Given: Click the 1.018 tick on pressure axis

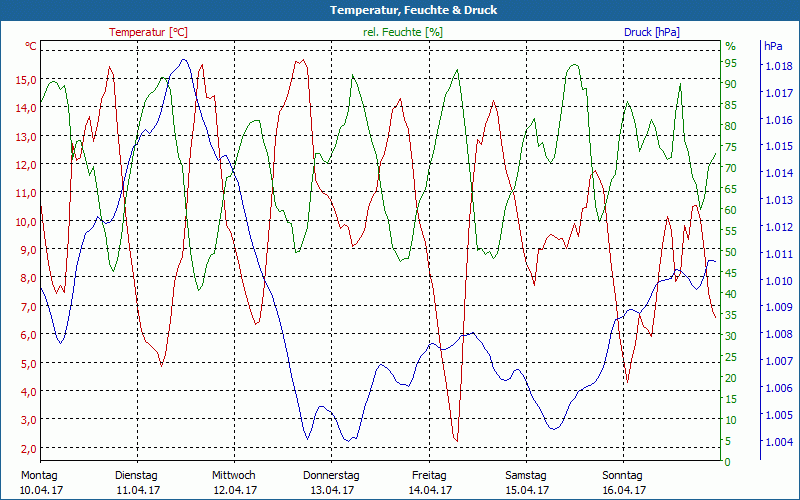Looking at the screenshot, I should (779, 66).
